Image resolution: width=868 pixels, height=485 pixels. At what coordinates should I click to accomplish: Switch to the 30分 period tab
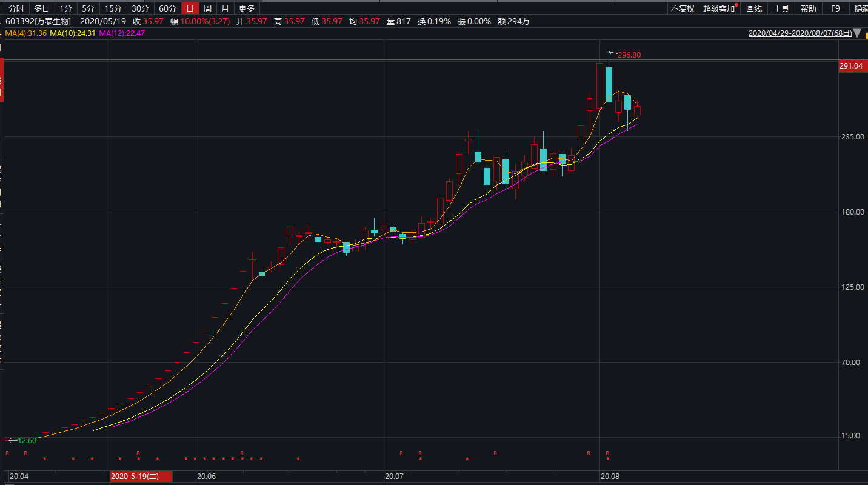point(140,8)
